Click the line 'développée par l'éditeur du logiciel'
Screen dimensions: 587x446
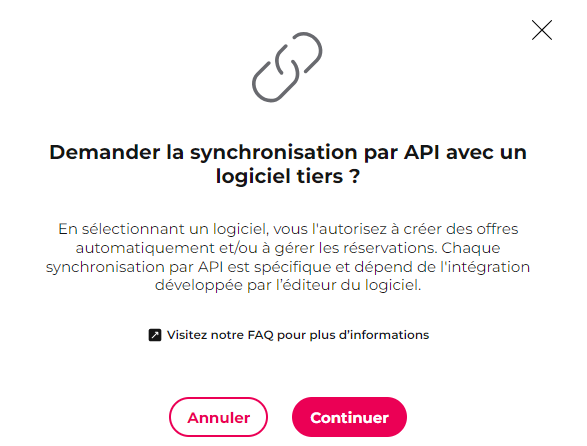point(288,285)
